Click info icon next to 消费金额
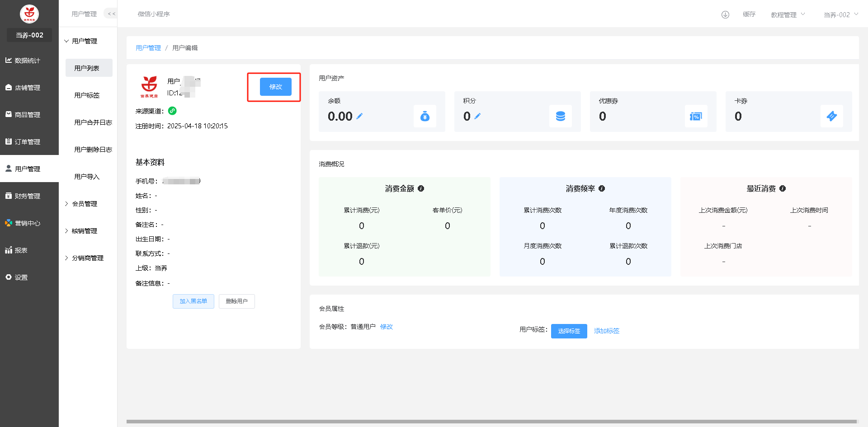Screen dimensions: 868x427 [x=421, y=188]
